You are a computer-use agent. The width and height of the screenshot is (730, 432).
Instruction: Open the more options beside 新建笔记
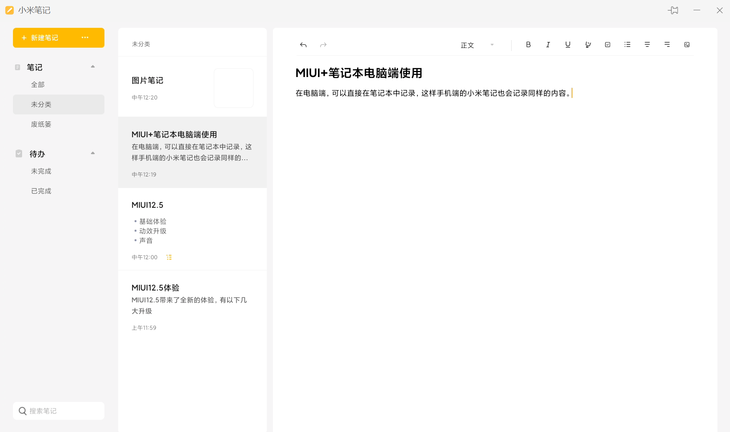[85, 37]
